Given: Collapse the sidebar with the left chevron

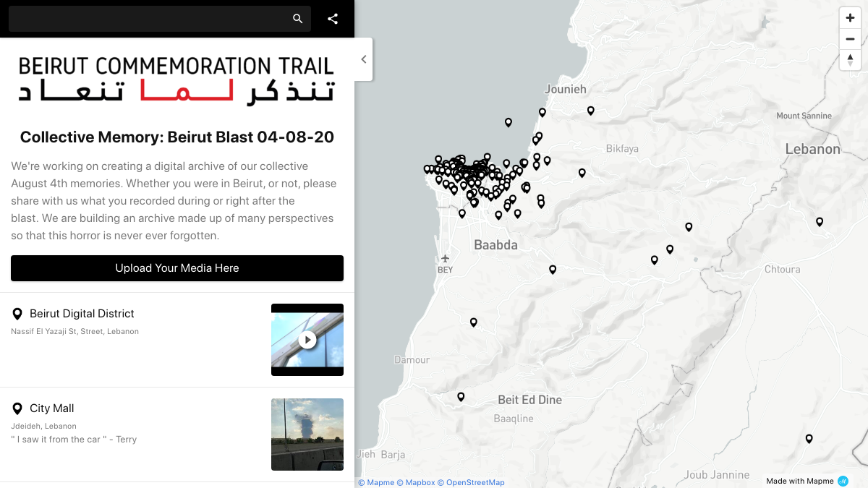Looking at the screenshot, I should point(363,59).
